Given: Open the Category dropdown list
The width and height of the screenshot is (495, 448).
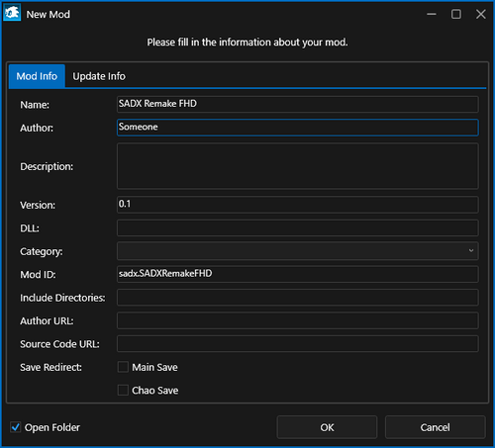Looking at the screenshot, I should coord(298,251).
